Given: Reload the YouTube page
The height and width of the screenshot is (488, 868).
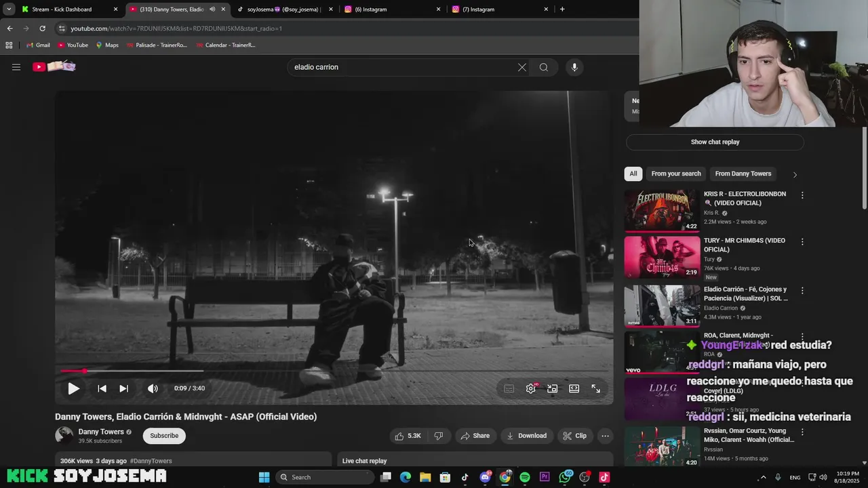Looking at the screenshot, I should tap(42, 28).
